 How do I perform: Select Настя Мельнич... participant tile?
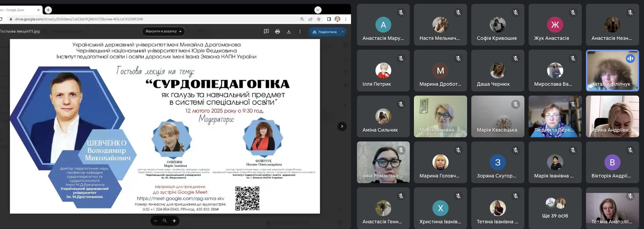point(440,25)
